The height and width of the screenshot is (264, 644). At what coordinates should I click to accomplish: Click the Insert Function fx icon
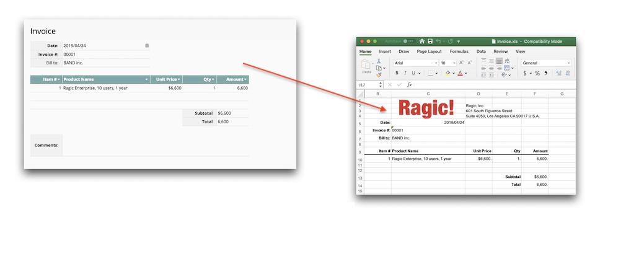click(409, 85)
